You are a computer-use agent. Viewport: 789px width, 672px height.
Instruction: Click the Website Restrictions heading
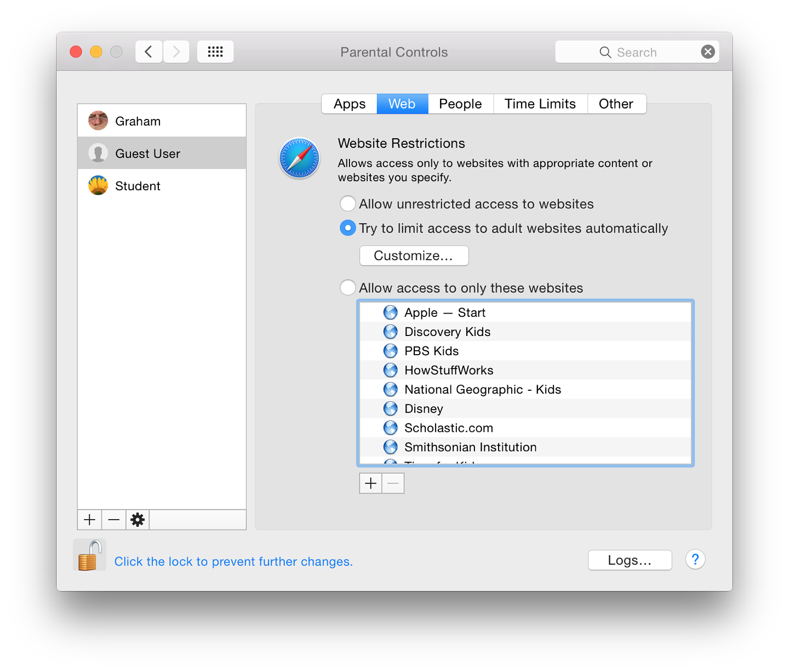402,143
